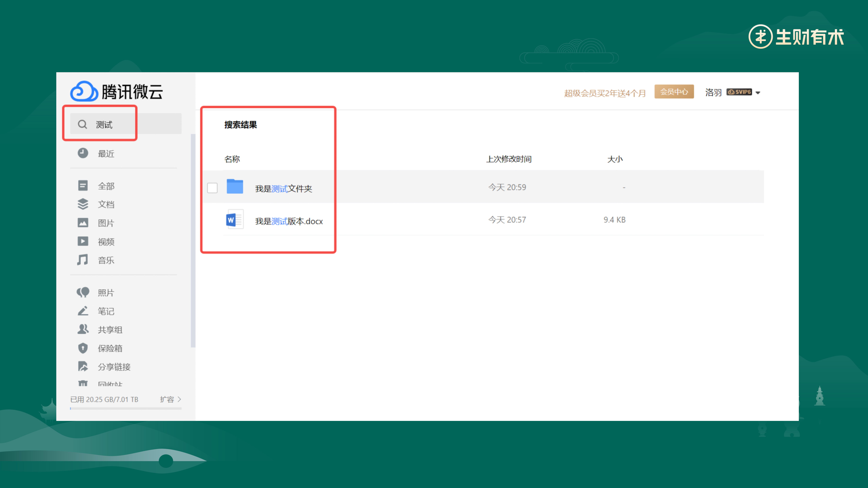
Task: Click the Word document icon of 我是测试版本.docx
Action: pos(234,220)
